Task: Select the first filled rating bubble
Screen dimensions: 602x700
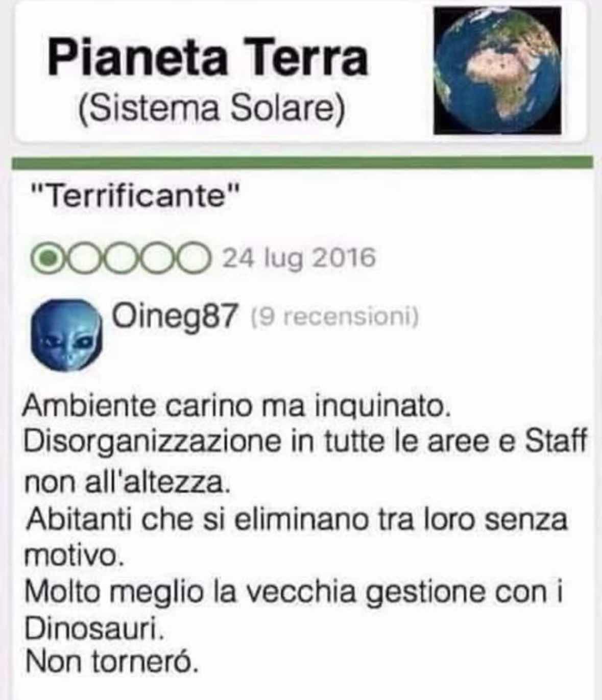Action: (49, 258)
